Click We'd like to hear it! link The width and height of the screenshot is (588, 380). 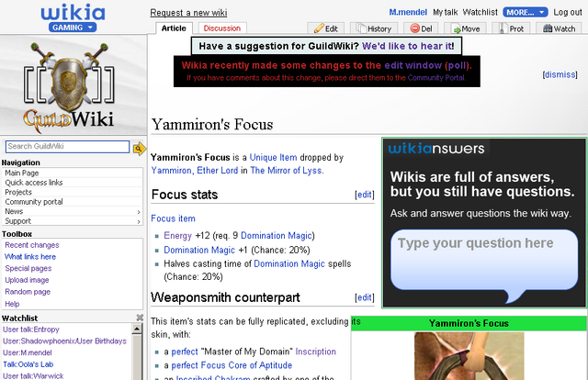pos(408,46)
